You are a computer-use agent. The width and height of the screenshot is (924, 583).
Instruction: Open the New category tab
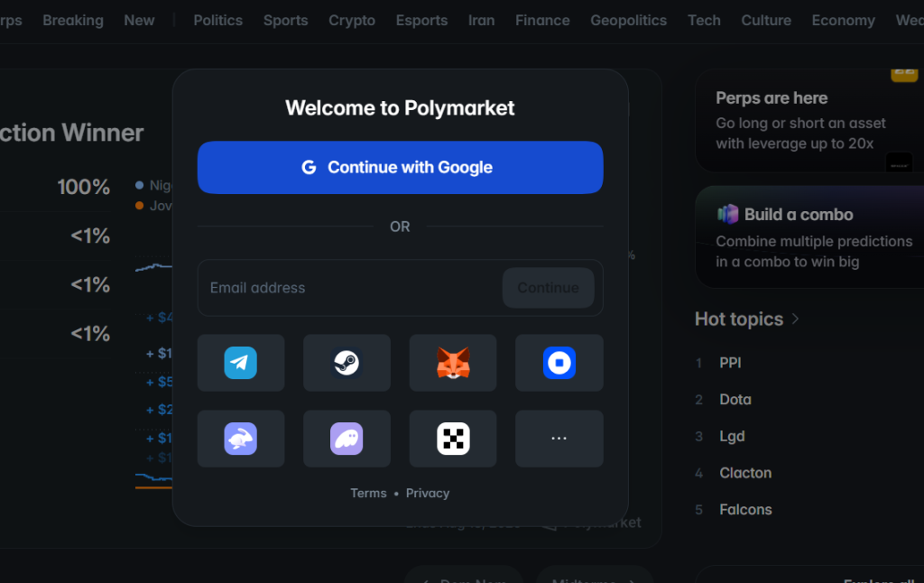point(139,21)
